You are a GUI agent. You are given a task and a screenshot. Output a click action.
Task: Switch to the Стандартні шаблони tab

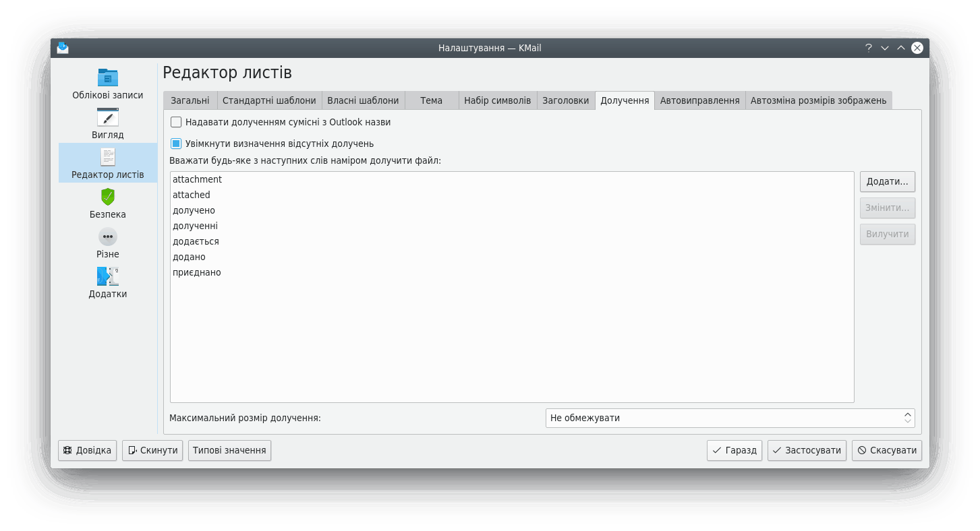click(x=269, y=100)
